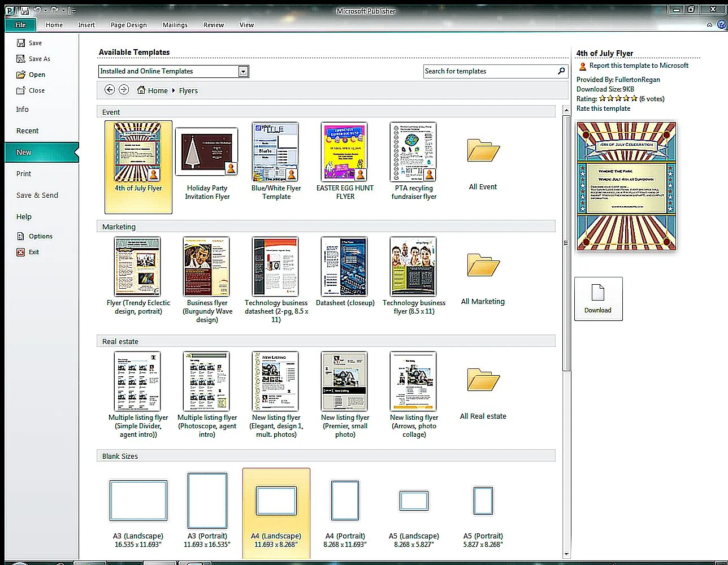Click the Save icon in the File sidebar
The height and width of the screenshot is (565, 728).
[21, 43]
